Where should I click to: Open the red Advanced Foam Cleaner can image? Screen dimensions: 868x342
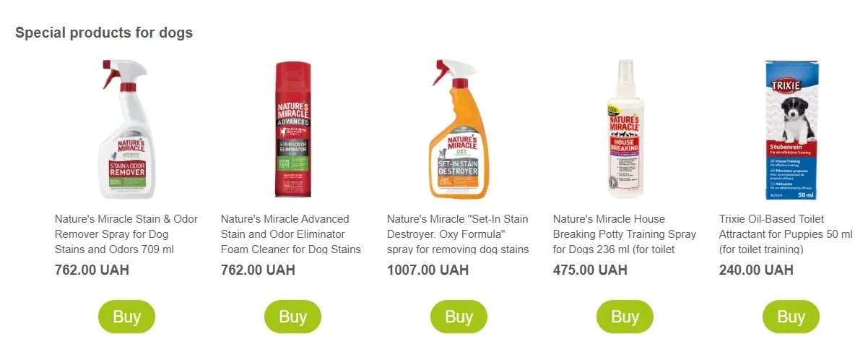click(x=292, y=130)
